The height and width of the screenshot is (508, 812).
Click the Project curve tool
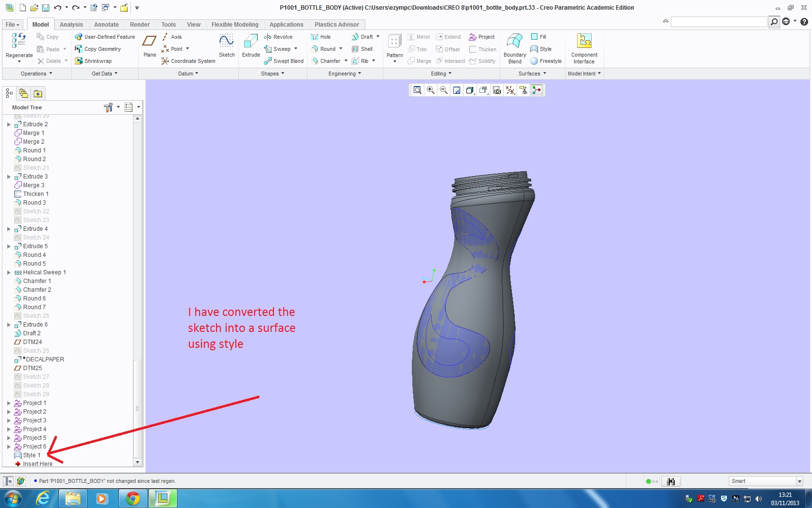click(x=482, y=37)
